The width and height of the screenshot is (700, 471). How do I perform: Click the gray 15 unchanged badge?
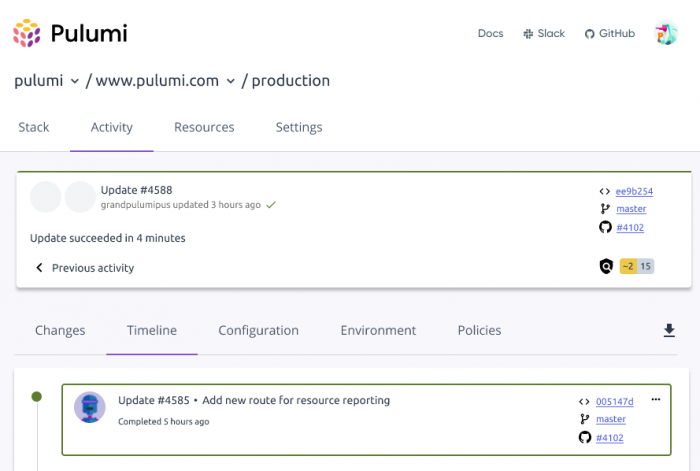point(646,266)
